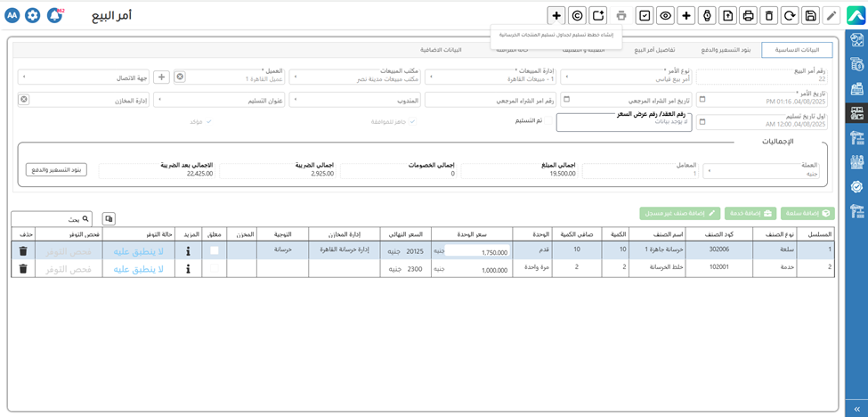
Task: Click the refresh arrow toolbar icon
Action: (790, 16)
